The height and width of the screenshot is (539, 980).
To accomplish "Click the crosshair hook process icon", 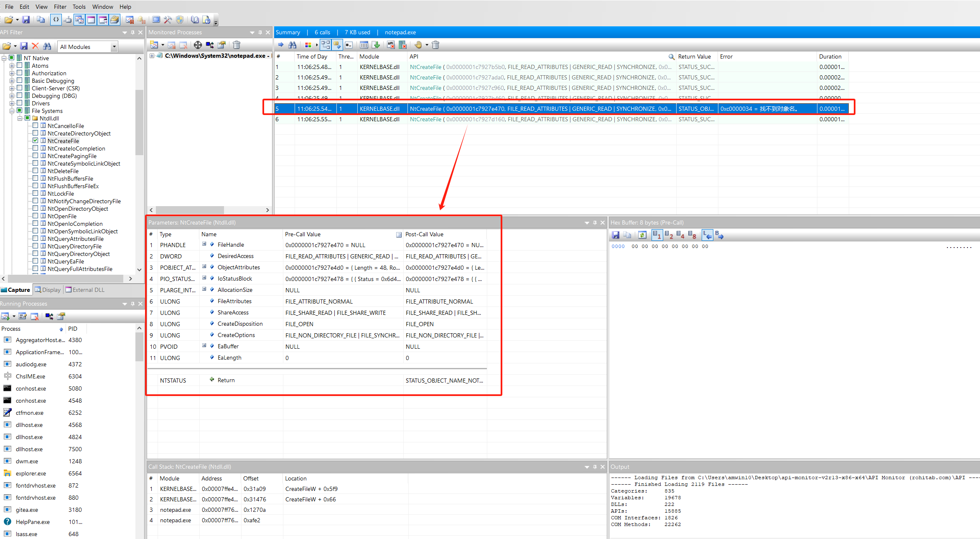I will click(198, 45).
